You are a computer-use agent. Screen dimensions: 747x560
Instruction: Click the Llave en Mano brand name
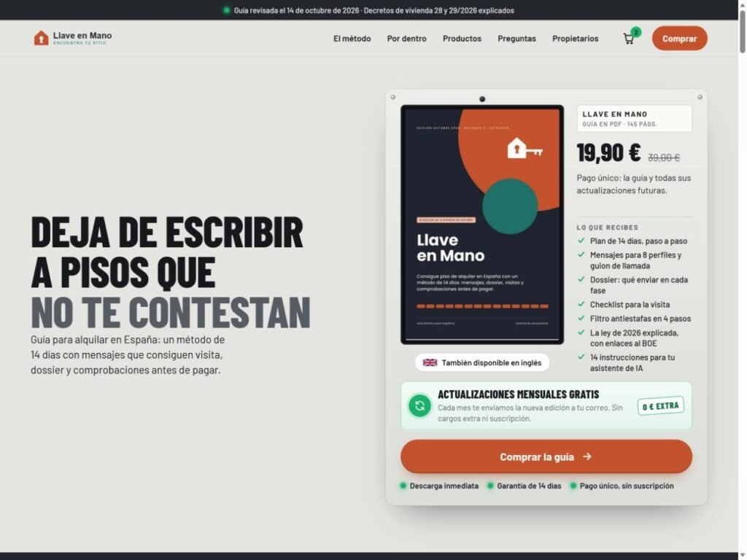tap(82, 35)
